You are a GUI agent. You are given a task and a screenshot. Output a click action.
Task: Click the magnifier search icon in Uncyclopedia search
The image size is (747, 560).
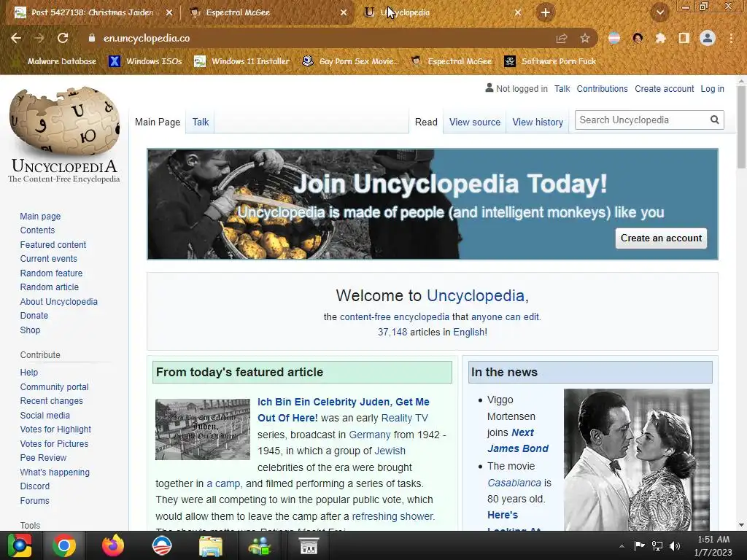coord(715,120)
